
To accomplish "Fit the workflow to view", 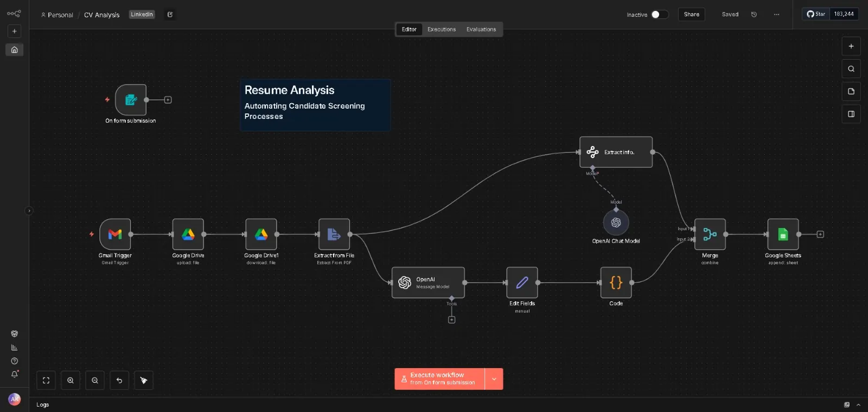I will [46, 381].
